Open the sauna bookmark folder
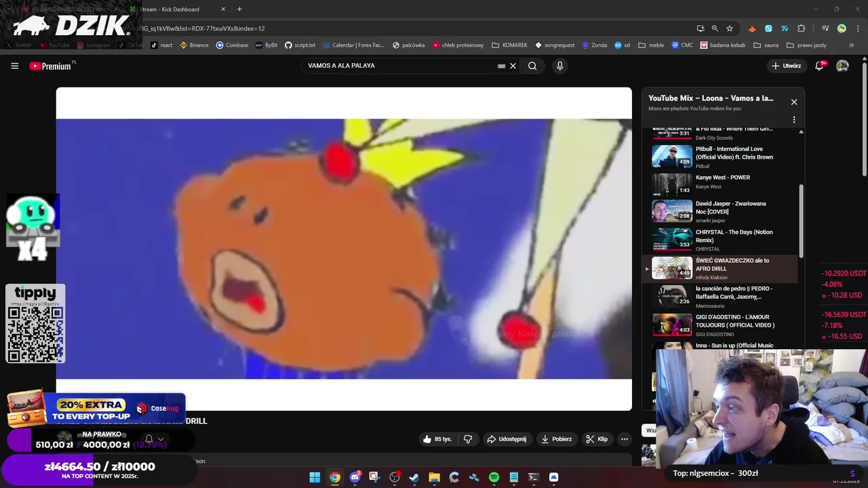 click(x=766, y=45)
